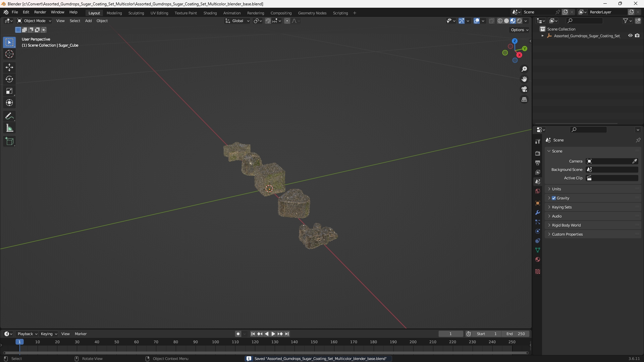Open the timeline Marker menu
This screenshot has height=362, width=644.
(x=80, y=334)
